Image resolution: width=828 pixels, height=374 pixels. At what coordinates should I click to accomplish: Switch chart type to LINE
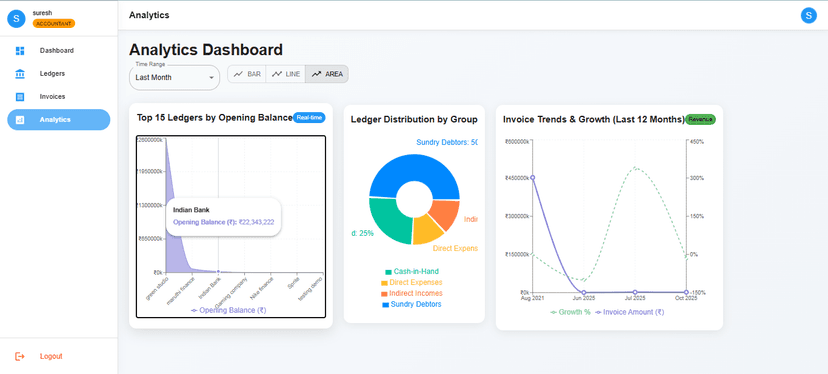tap(285, 74)
